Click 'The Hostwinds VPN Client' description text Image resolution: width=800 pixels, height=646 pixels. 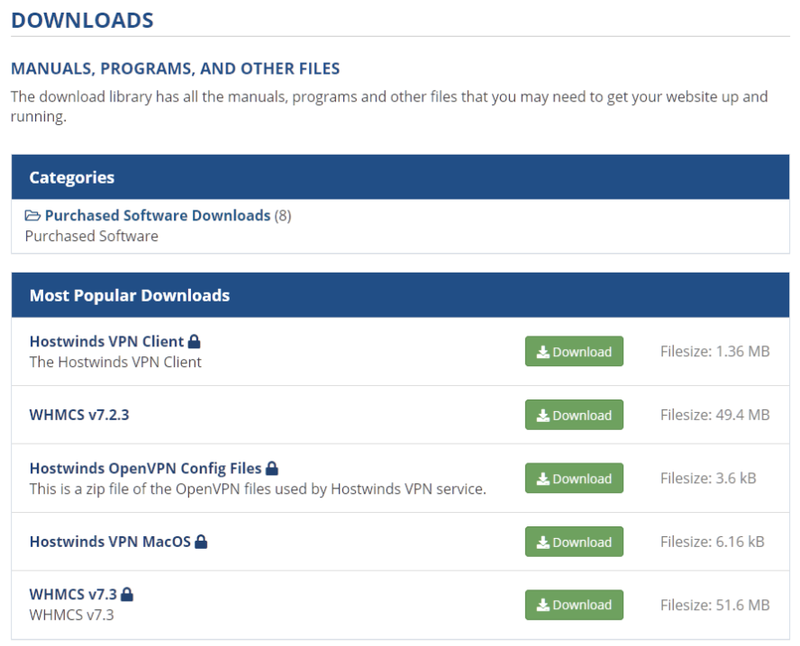click(x=115, y=362)
